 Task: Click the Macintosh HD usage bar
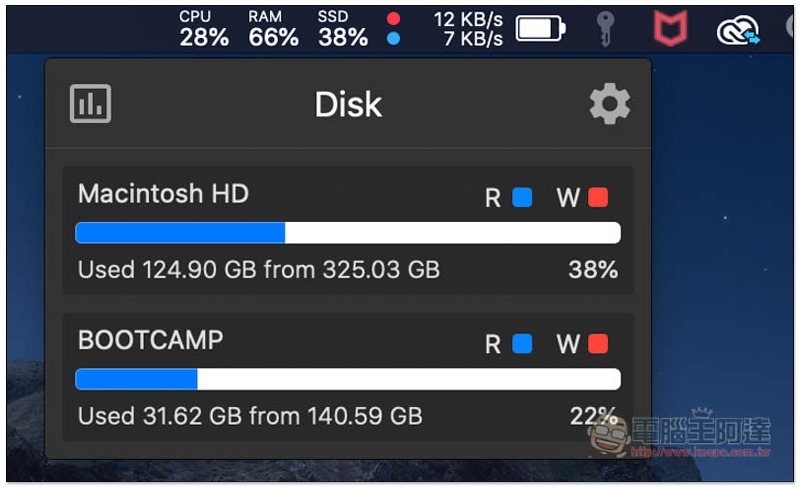point(348,233)
